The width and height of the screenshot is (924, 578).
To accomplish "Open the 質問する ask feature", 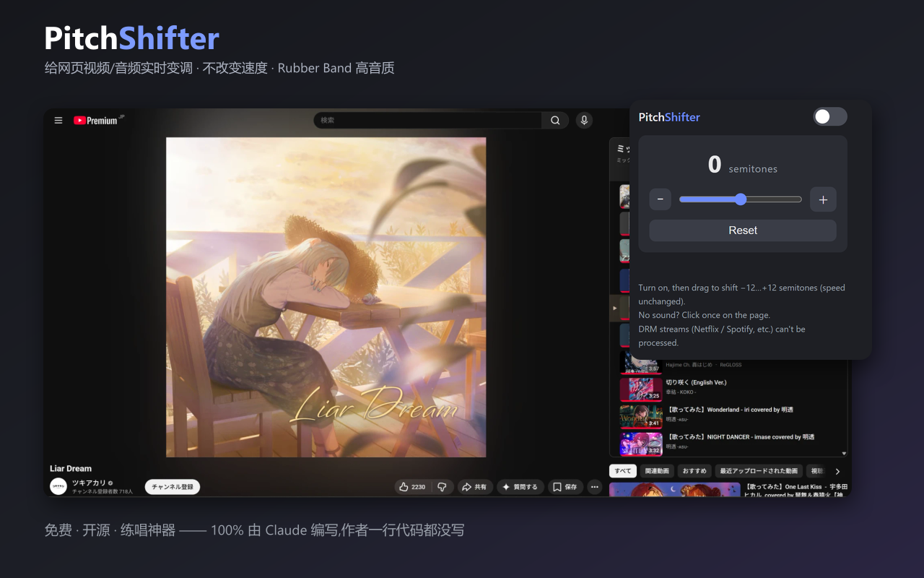I will coord(520,487).
